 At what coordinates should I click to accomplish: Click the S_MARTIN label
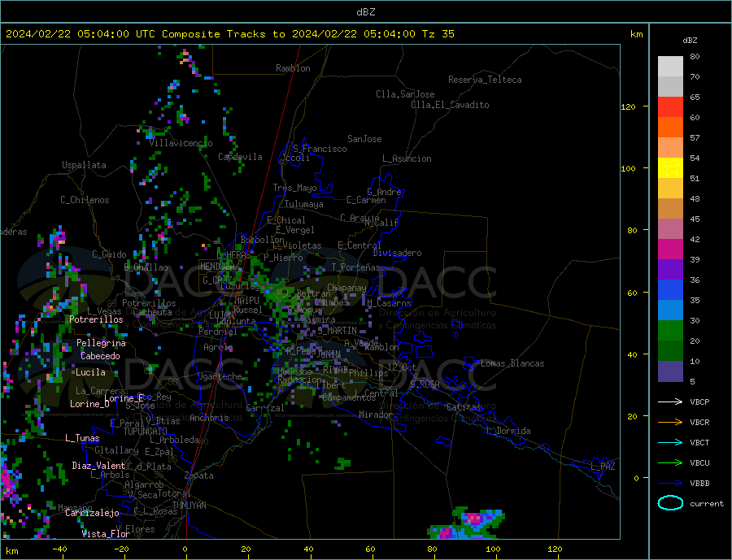[337, 331]
